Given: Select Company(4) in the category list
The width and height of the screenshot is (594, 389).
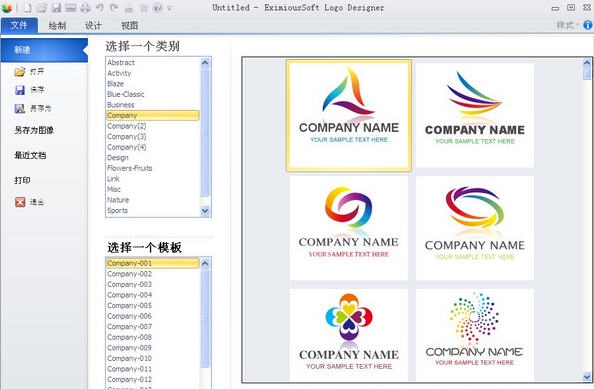Looking at the screenshot, I should click(153, 147).
